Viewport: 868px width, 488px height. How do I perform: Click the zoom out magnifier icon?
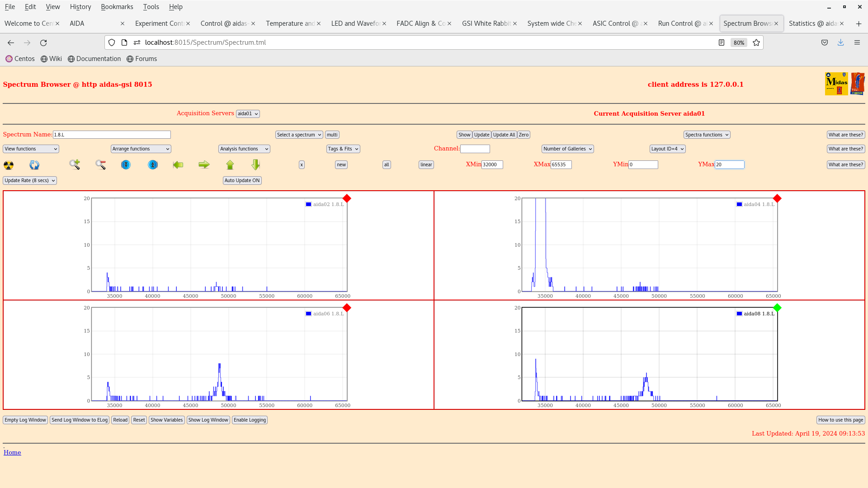pos(100,165)
